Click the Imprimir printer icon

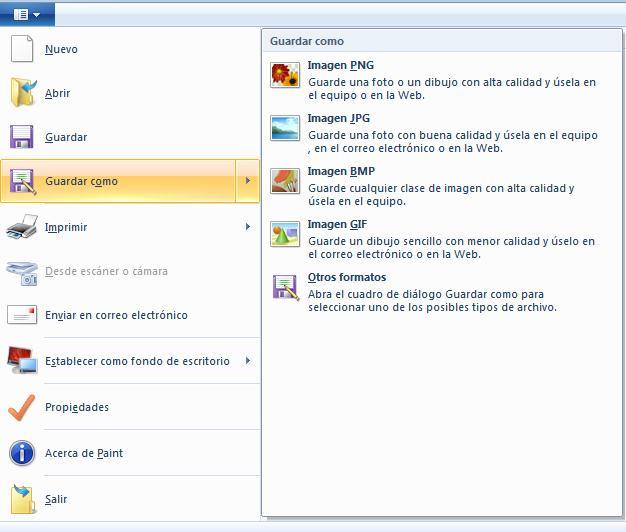click(22, 227)
